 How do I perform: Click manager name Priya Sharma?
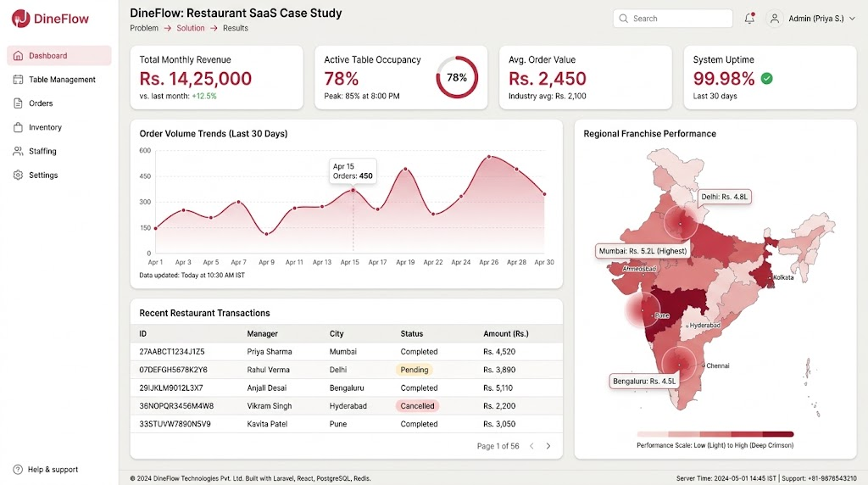coord(270,352)
